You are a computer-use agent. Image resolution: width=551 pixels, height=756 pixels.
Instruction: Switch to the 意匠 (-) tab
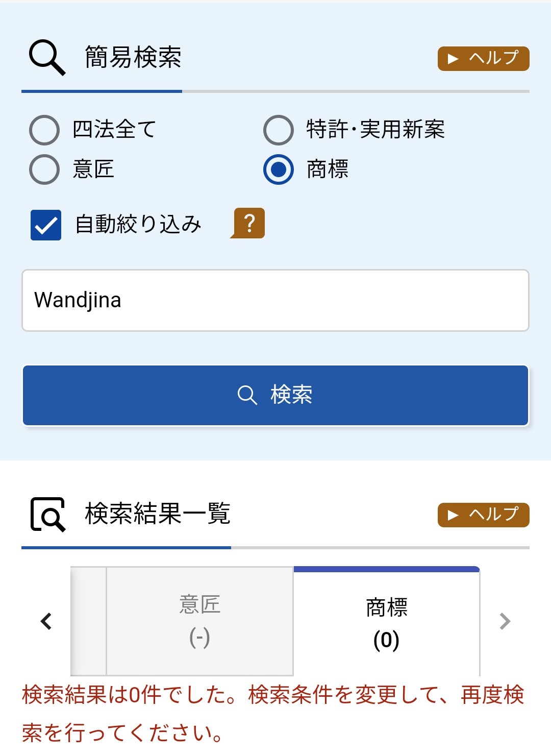(x=199, y=621)
